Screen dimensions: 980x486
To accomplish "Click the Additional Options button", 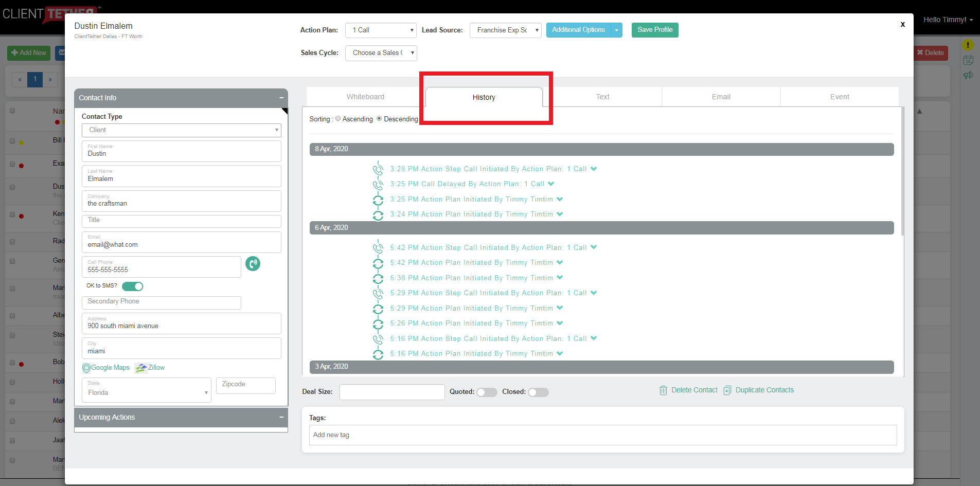I will click(x=578, y=30).
